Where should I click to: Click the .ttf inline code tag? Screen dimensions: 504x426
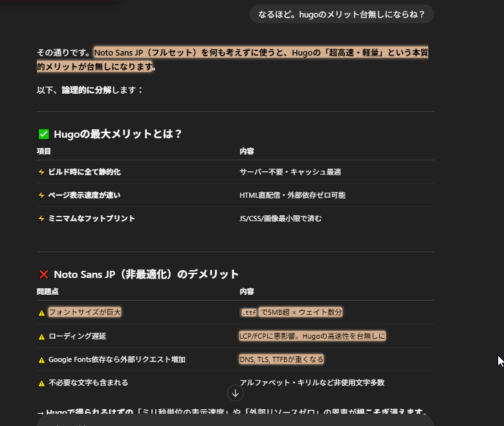click(x=248, y=313)
